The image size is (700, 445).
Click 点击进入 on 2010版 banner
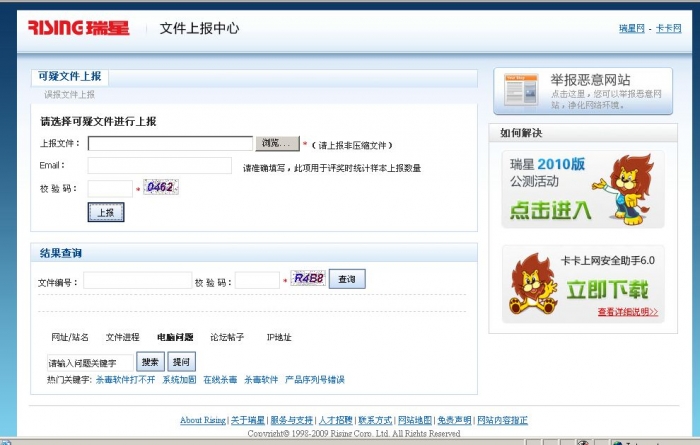click(x=550, y=210)
